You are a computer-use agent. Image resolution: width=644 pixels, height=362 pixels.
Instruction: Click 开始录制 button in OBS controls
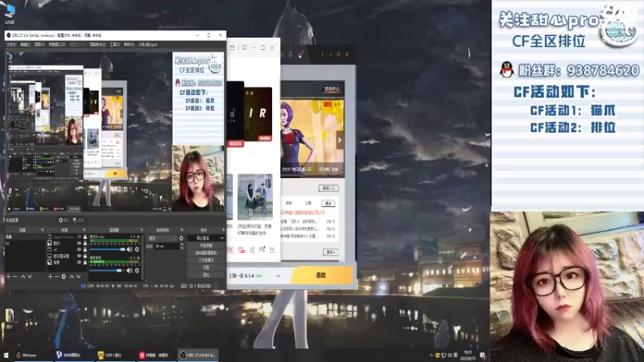[x=206, y=245]
